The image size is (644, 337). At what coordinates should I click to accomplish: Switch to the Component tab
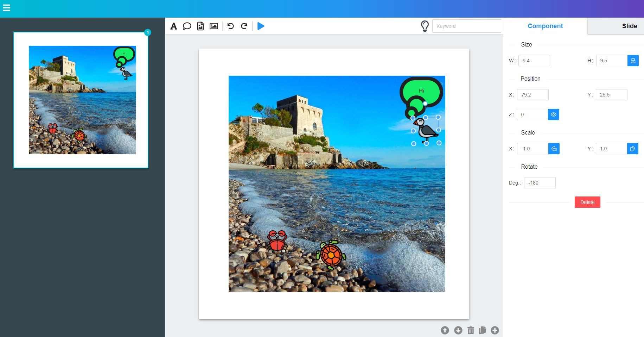tap(545, 26)
